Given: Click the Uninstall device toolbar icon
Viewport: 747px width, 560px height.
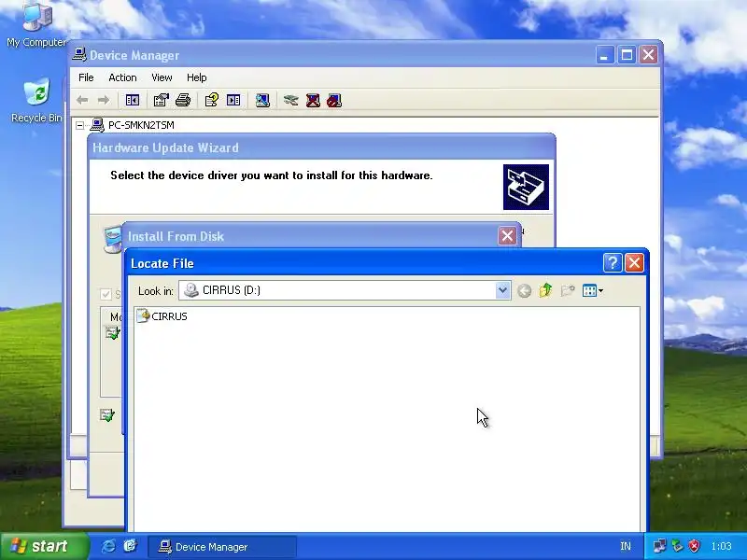Looking at the screenshot, I should pyautogui.click(x=313, y=100).
